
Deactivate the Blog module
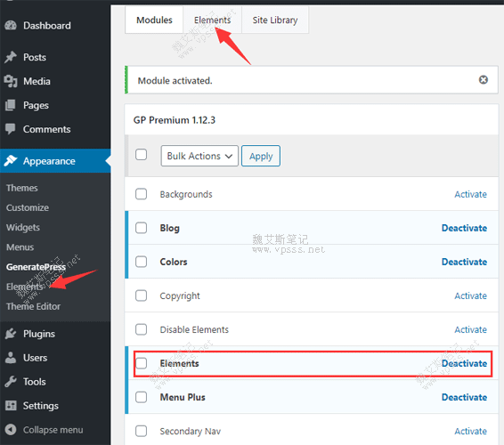pos(464,228)
